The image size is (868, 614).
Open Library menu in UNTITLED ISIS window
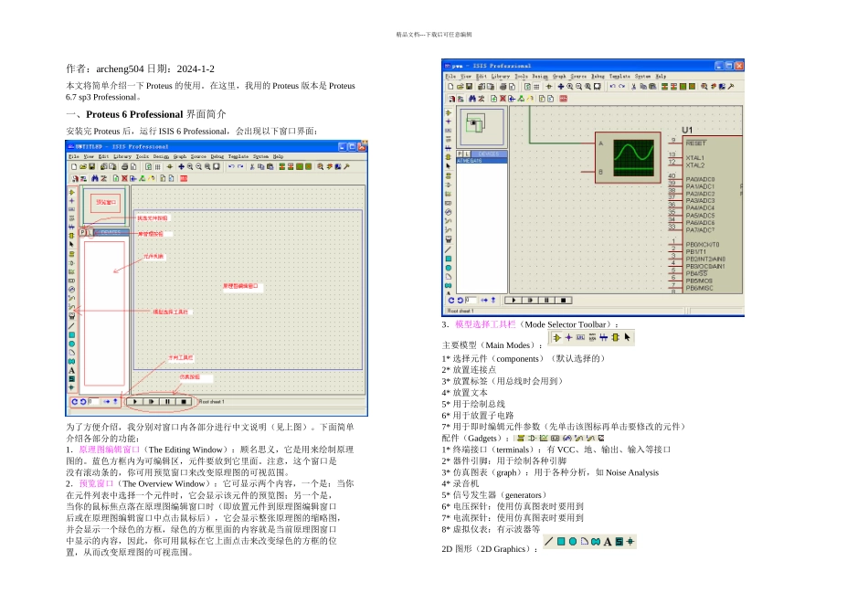(x=122, y=156)
